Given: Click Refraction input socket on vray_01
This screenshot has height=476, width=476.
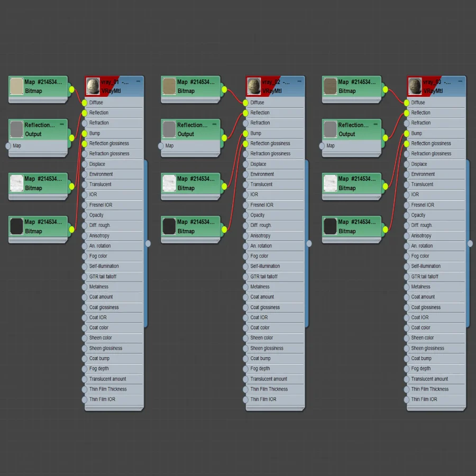Looking at the screenshot, I should pos(85,123).
